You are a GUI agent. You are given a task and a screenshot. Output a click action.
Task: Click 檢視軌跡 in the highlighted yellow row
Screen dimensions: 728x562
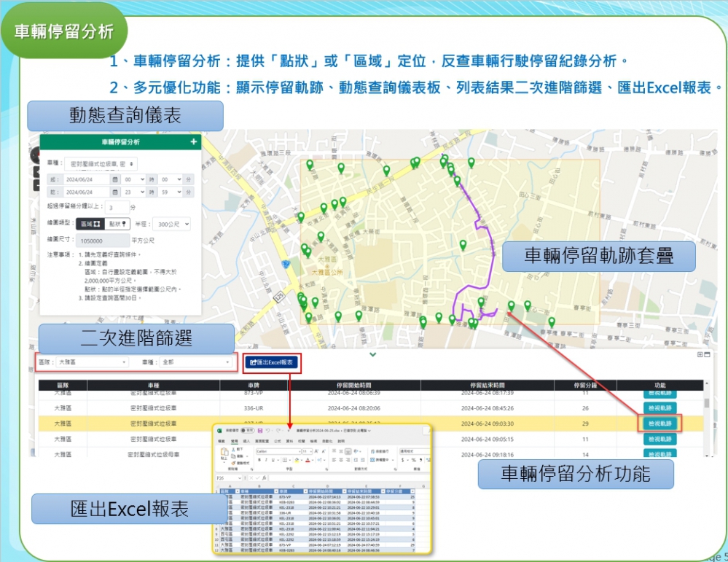click(659, 423)
